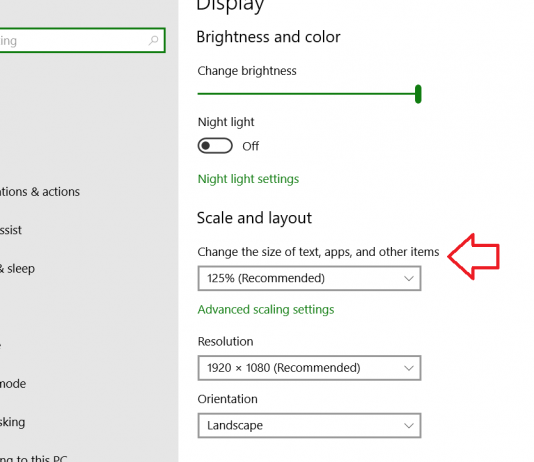This screenshot has width=534, height=462.
Task: Click the Orientation label
Action: [x=227, y=399]
